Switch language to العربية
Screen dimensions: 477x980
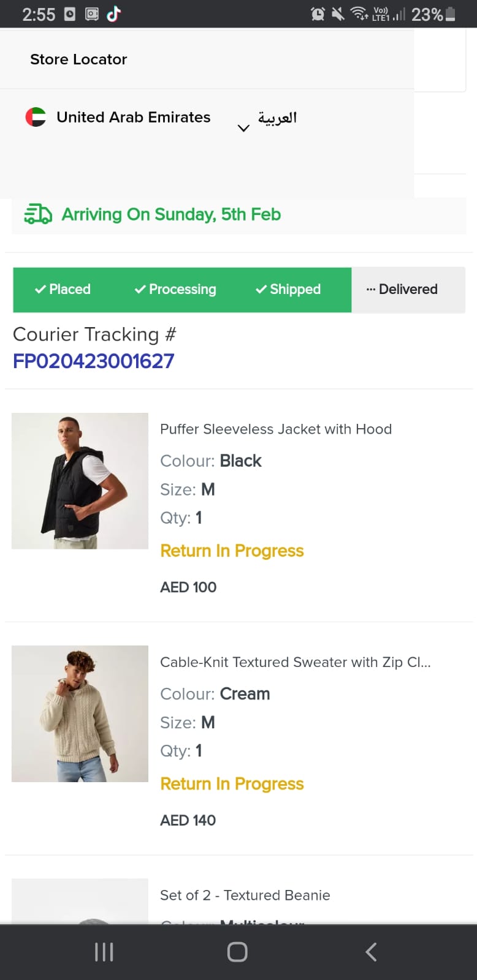click(277, 117)
